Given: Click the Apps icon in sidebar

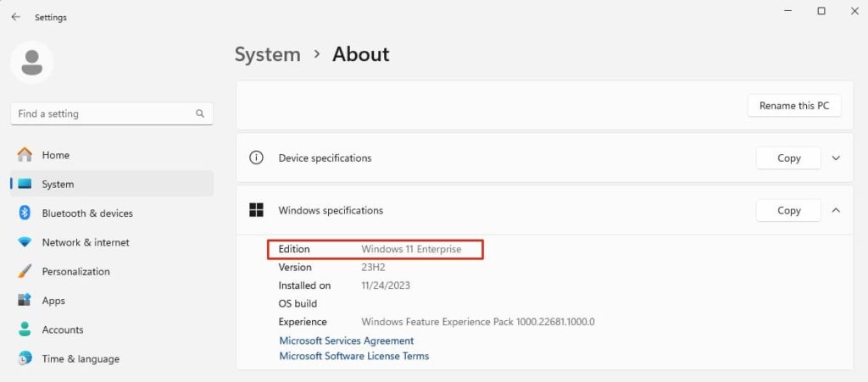Looking at the screenshot, I should point(25,301).
